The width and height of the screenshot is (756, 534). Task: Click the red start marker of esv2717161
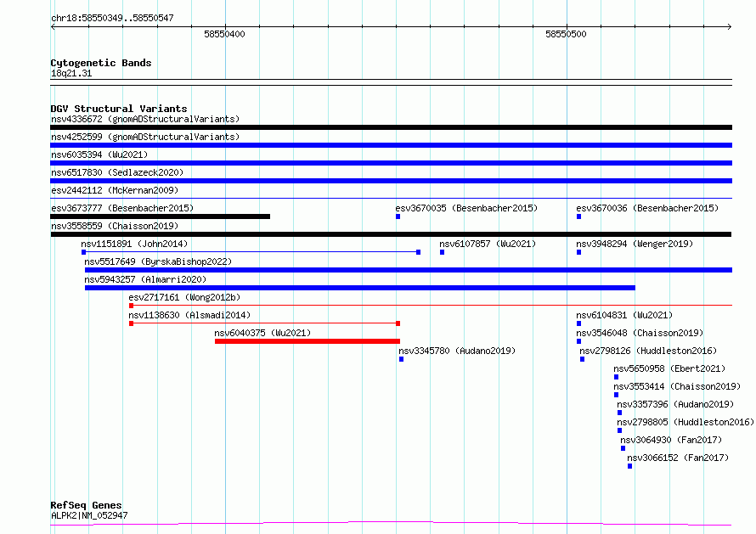[131, 306]
